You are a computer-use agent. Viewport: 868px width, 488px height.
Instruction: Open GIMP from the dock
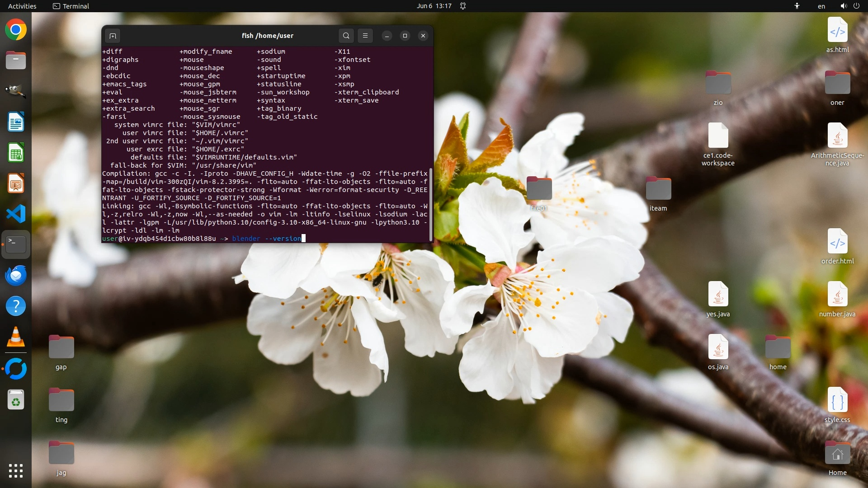(16, 91)
